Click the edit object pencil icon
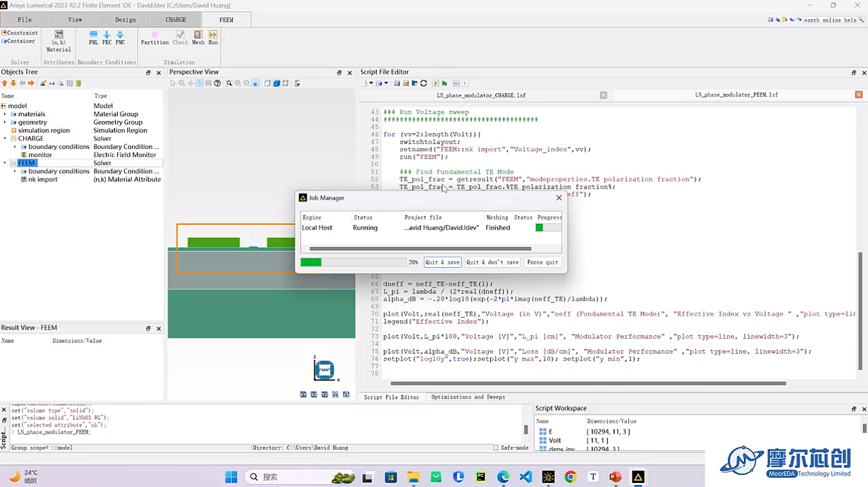The height and width of the screenshot is (487, 868). 43,83
